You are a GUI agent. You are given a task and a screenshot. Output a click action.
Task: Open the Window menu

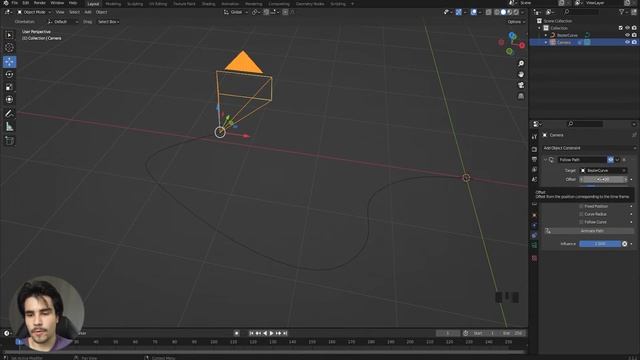coord(57,3)
